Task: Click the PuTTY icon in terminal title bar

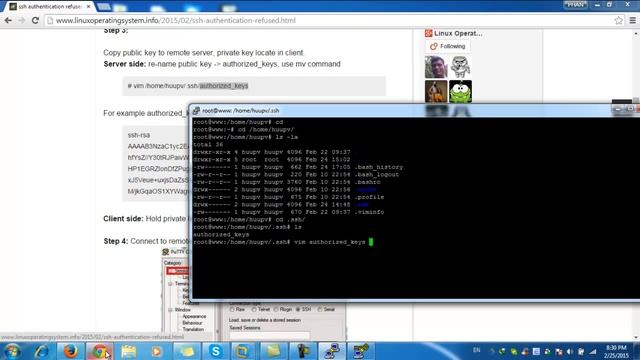Action: [x=196, y=111]
